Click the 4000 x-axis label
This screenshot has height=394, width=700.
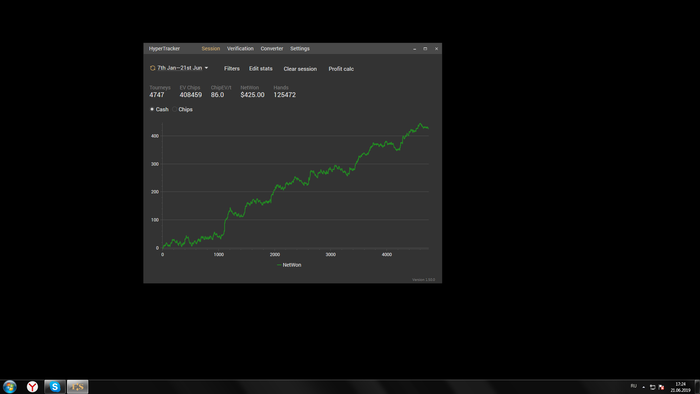(387, 254)
